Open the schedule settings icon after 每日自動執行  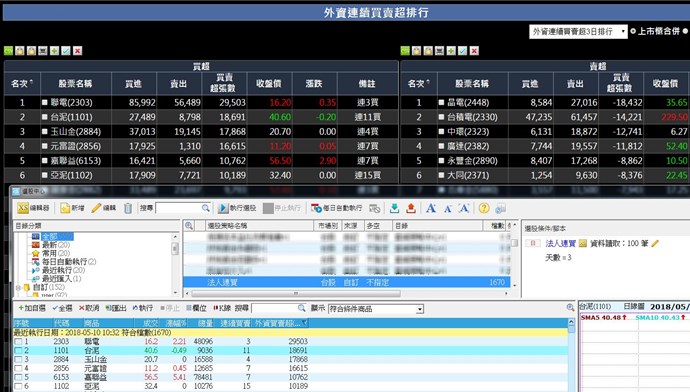tap(374, 208)
